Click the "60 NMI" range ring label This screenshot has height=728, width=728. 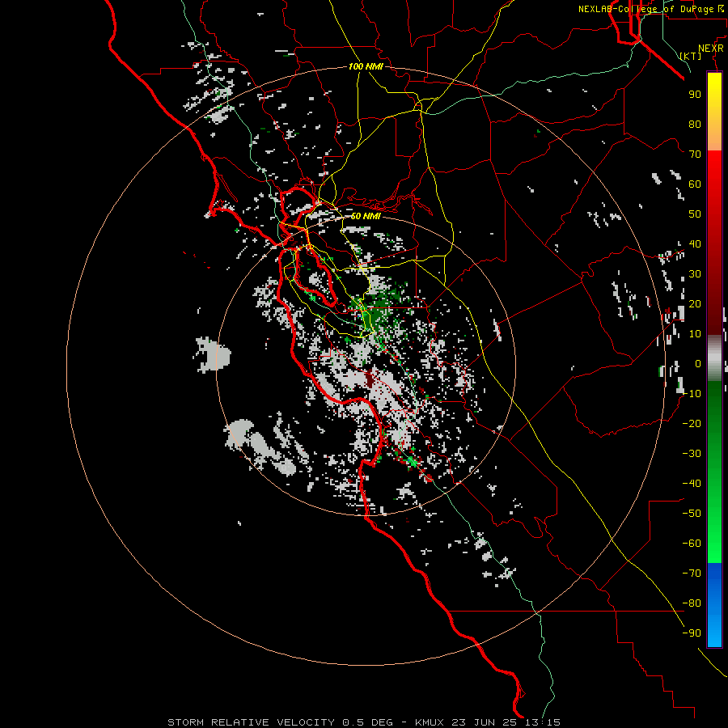(366, 216)
